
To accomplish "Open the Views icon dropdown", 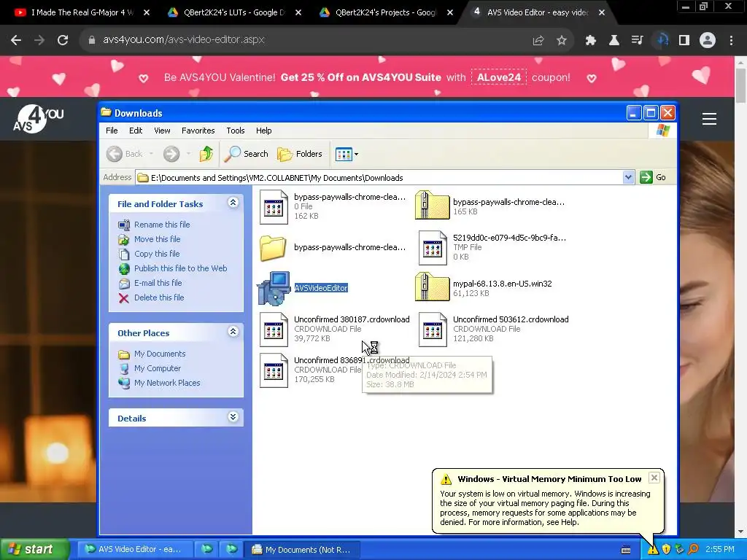I will click(x=347, y=154).
